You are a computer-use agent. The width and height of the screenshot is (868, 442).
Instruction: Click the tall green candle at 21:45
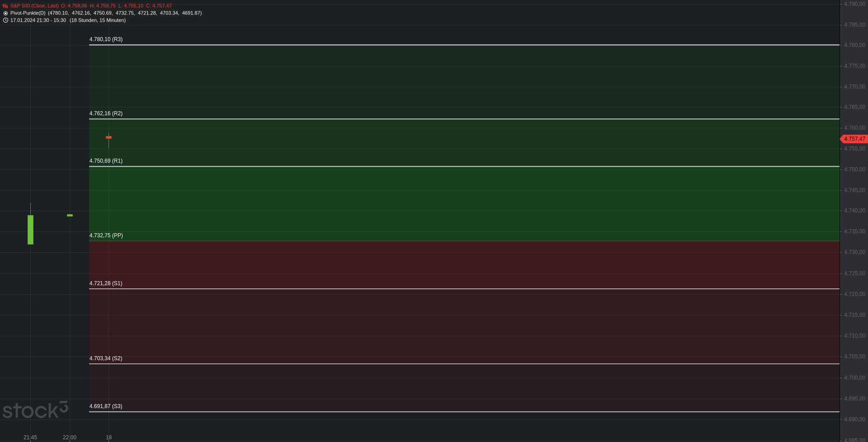point(30,230)
